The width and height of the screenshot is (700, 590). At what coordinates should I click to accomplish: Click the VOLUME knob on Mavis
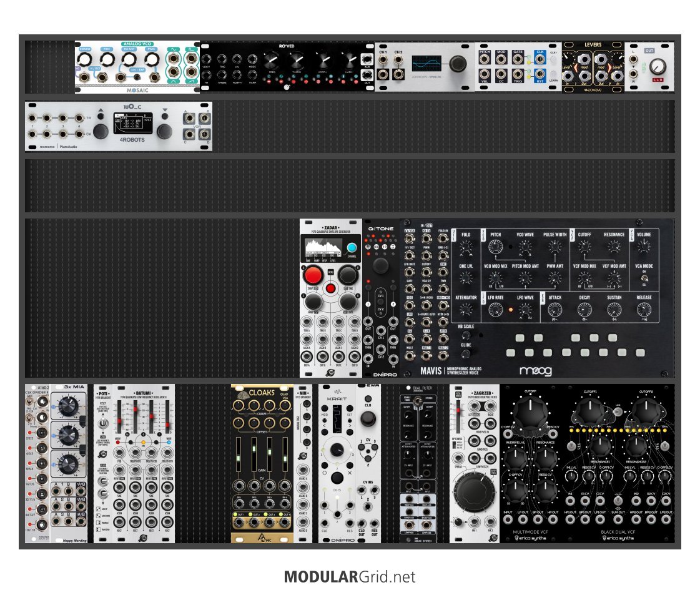[644, 246]
